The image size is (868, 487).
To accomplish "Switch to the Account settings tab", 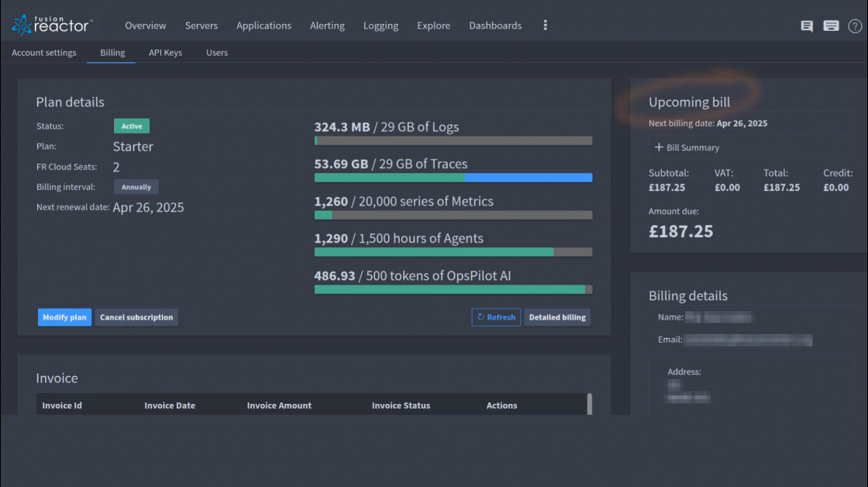I will tap(43, 53).
